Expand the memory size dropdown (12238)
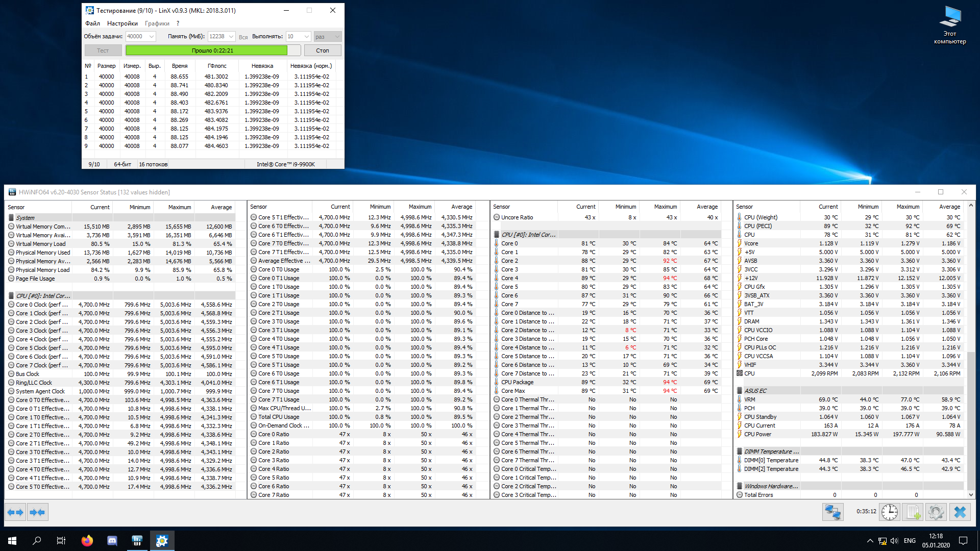The image size is (980, 551). click(x=231, y=36)
